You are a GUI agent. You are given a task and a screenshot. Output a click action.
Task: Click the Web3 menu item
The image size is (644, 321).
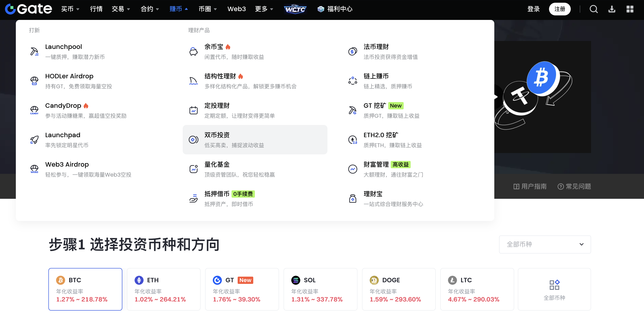tap(237, 9)
